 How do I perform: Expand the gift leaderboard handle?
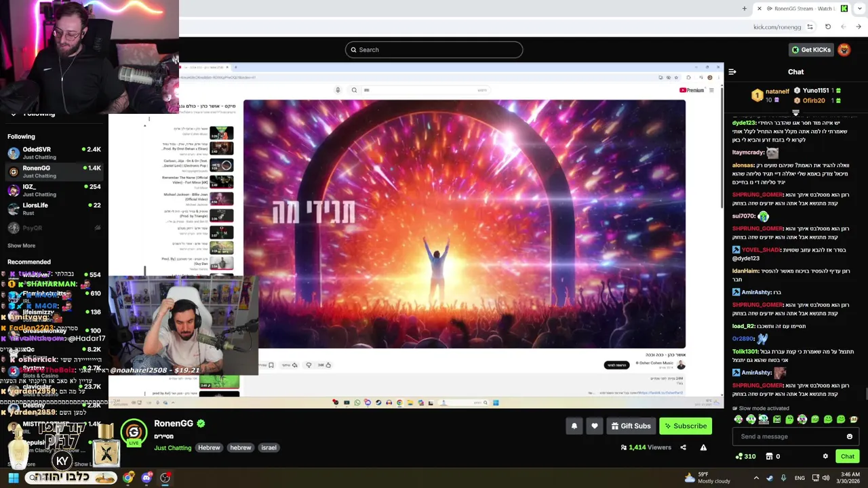coord(795,113)
